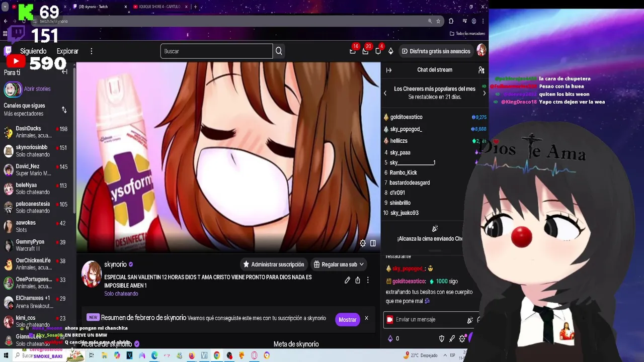
Task: Select bastardodeasgard in cheerers list
Action: 410,183
